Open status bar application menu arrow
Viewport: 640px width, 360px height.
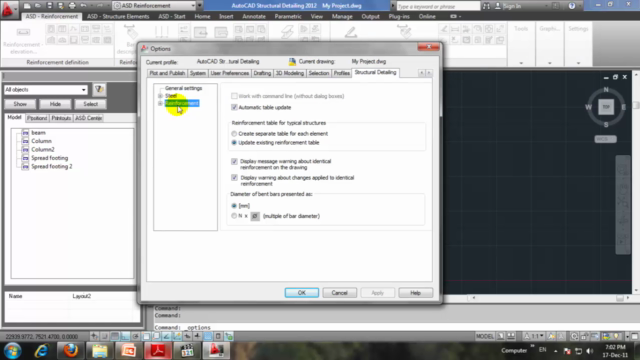coord(627,336)
